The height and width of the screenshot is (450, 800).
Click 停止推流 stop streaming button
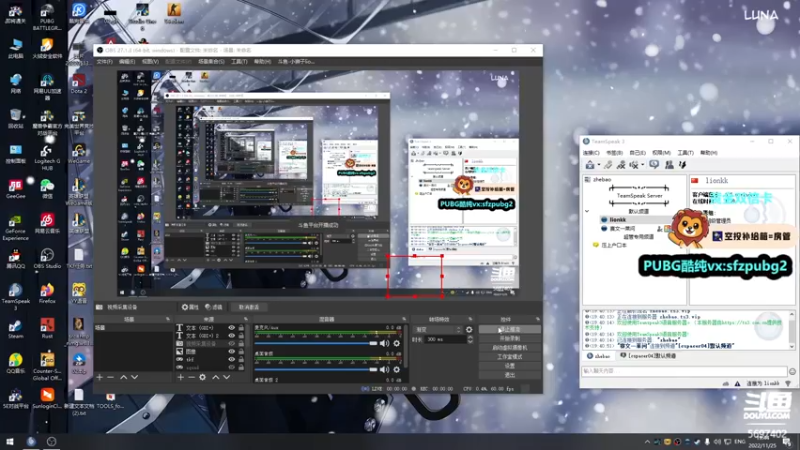click(510, 330)
